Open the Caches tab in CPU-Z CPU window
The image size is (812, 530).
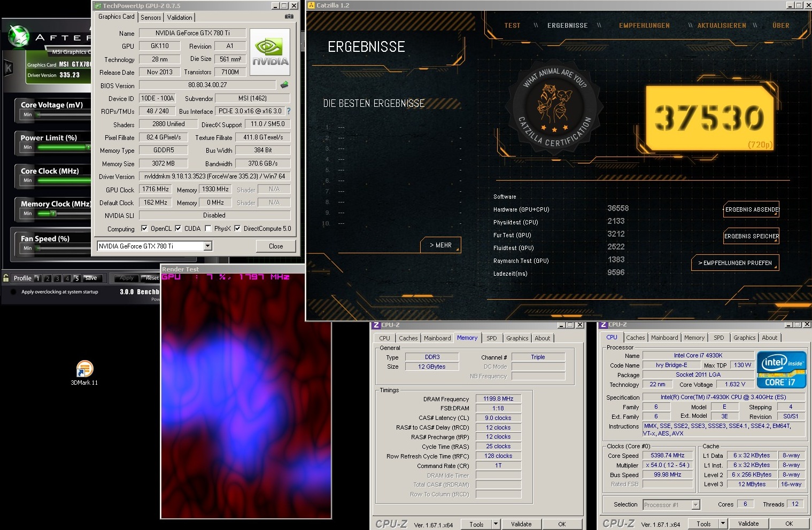(x=636, y=338)
